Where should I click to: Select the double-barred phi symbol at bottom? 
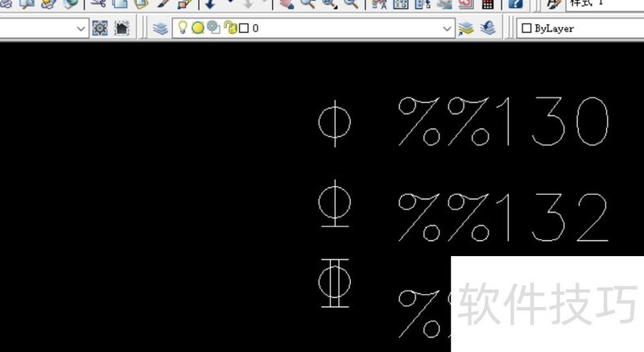pos(335,283)
